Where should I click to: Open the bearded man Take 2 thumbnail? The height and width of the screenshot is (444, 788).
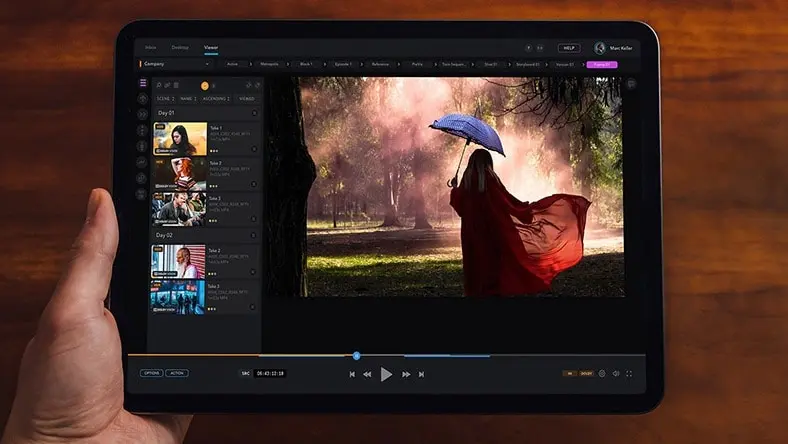[x=178, y=261]
